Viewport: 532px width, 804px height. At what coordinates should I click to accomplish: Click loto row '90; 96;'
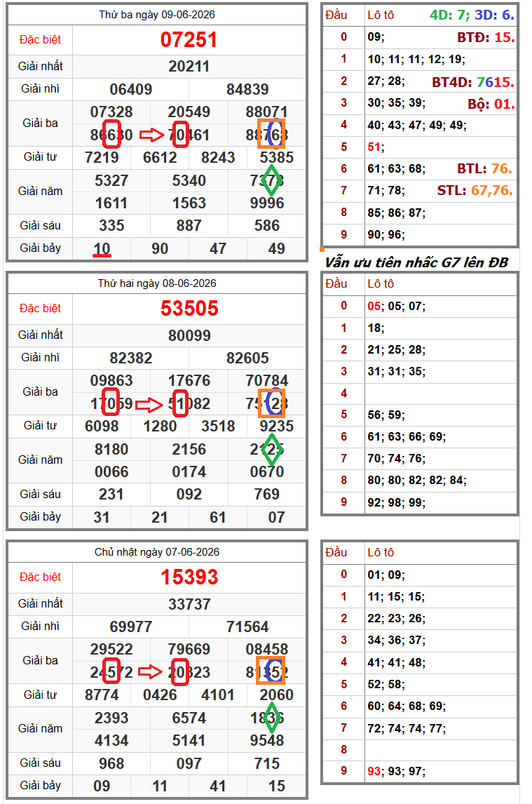coord(386,234)
